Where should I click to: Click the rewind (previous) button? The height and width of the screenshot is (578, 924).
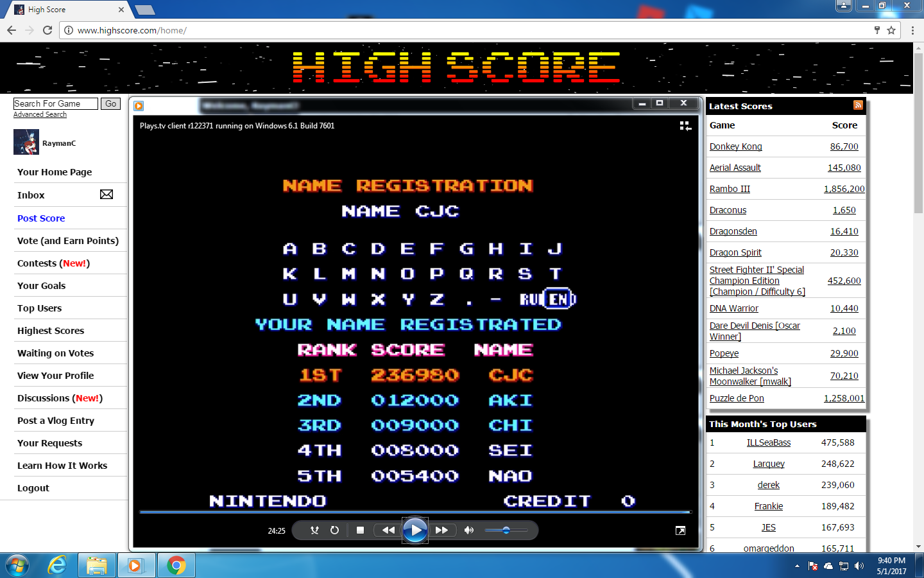(388, 530)
